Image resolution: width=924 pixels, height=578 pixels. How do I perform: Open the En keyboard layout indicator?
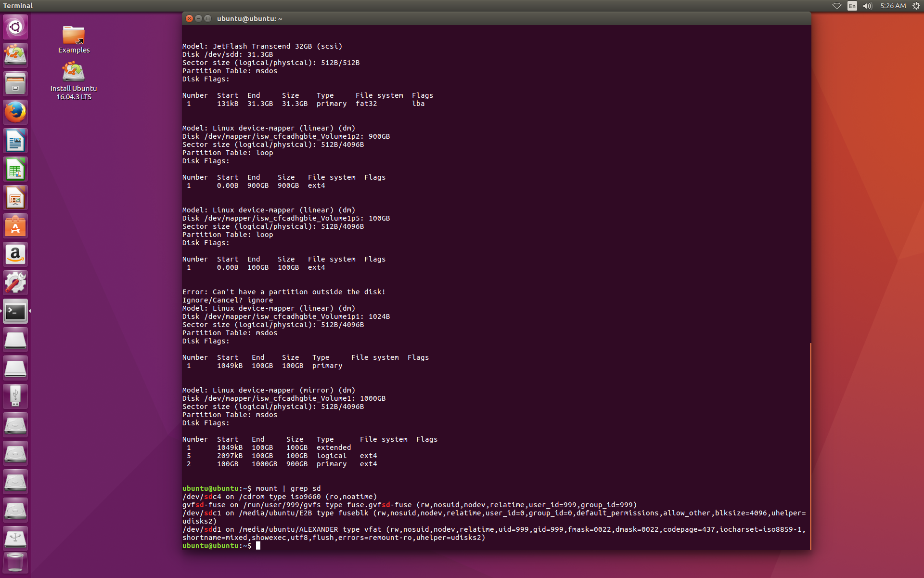click(852, 6)
